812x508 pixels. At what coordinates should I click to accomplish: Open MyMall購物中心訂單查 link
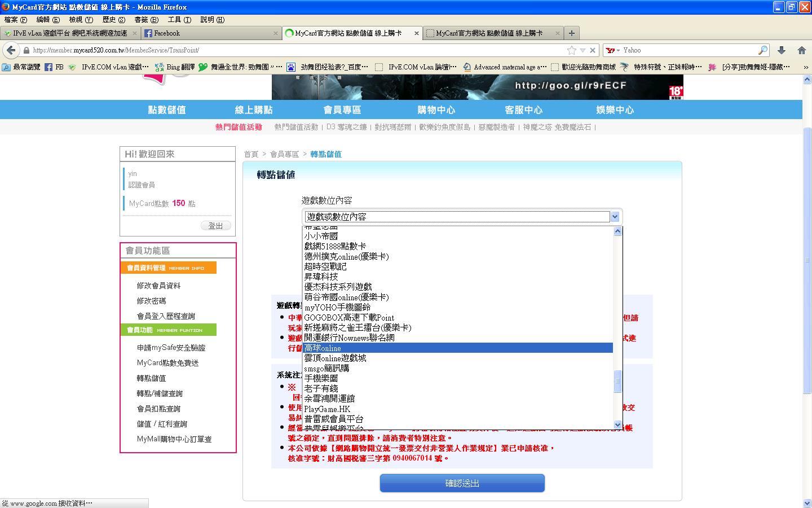point(174,439)
